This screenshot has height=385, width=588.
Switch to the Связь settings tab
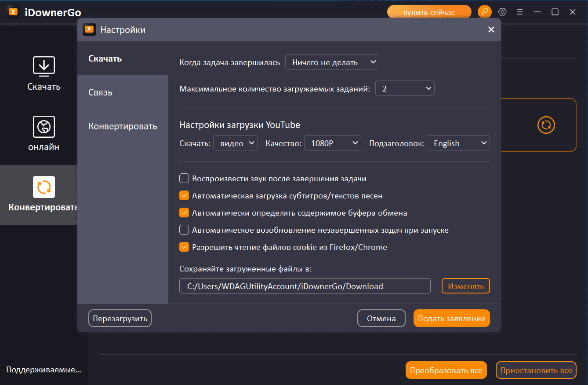[123, 92]
